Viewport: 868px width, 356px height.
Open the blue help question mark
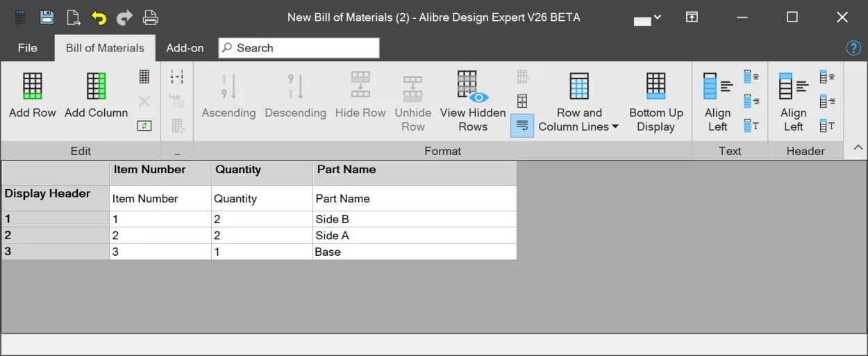click(853, 48)
